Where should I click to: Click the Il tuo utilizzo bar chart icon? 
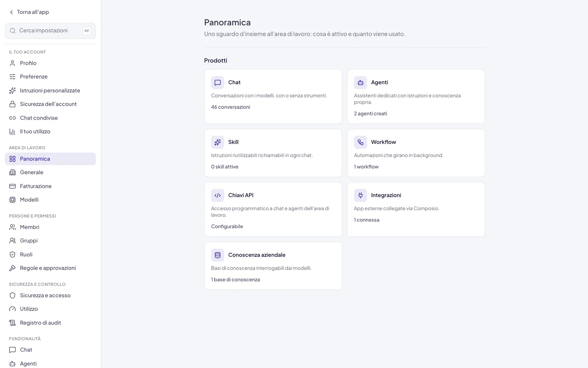[12, 131]
